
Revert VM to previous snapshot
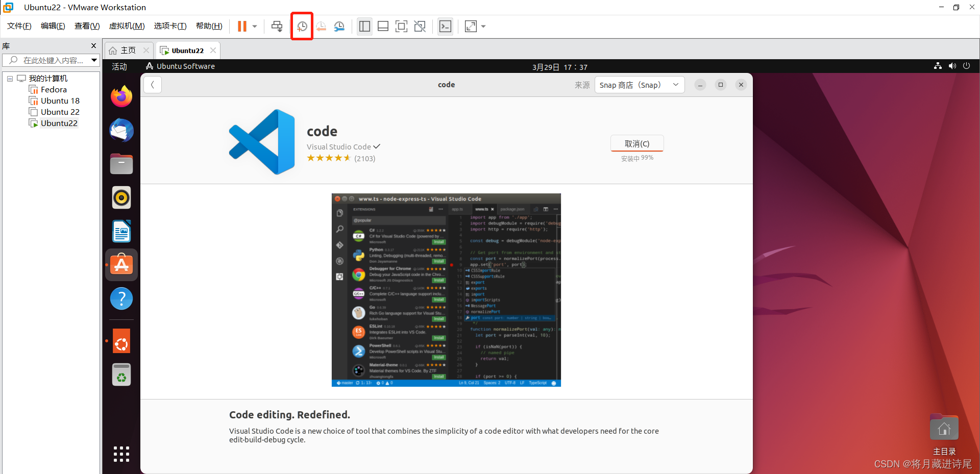(321, 26)
